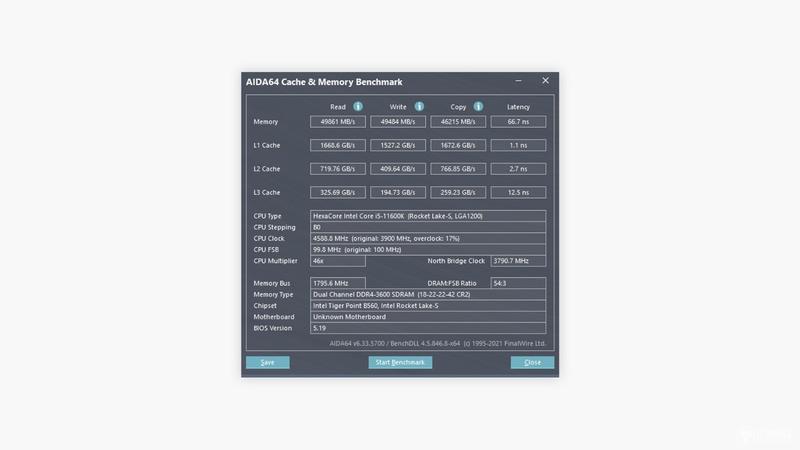Click the L1 Cache row label
800x450 pixels.
267,145
